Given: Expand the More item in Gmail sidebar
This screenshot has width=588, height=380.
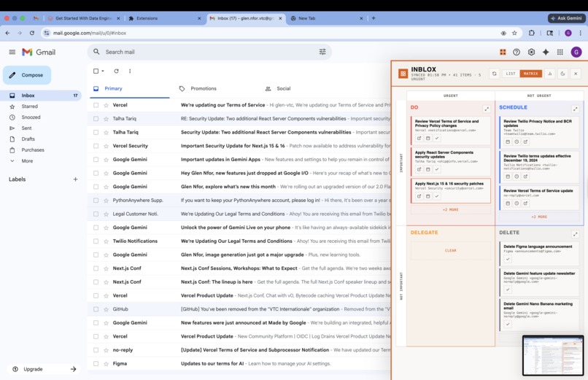Looking at the screenshot, I should pyautogui.click(x=27, y=160).
